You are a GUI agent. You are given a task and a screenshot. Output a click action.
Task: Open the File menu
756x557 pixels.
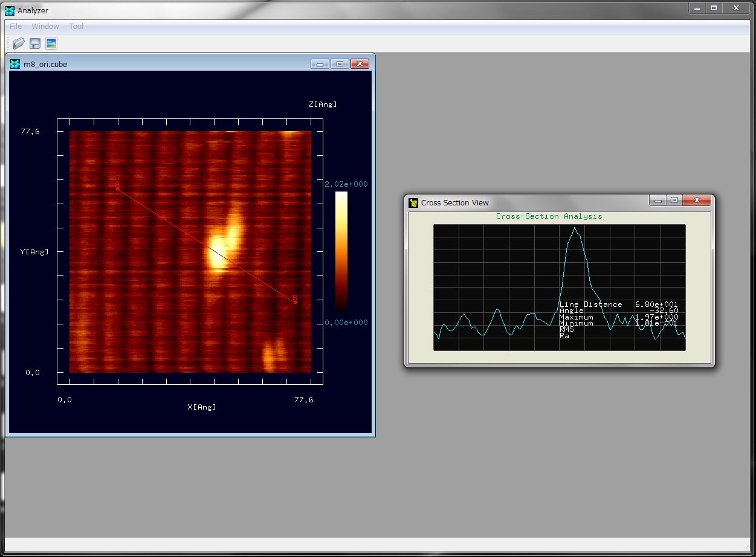16,27
